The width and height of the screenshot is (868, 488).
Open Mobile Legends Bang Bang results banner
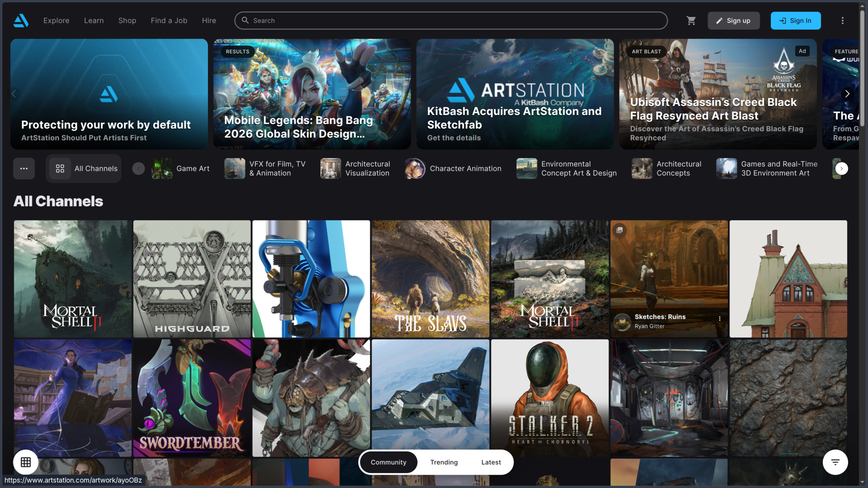(x=312, y=94)
